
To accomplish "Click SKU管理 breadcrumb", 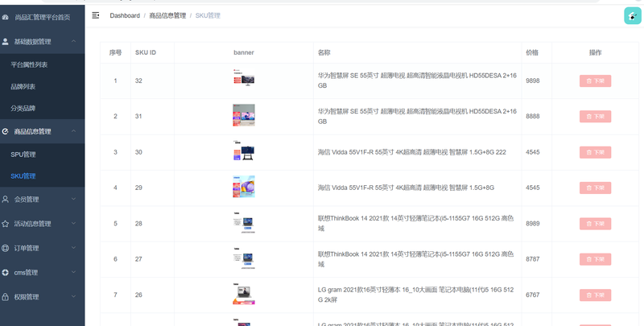I will 208,15.
